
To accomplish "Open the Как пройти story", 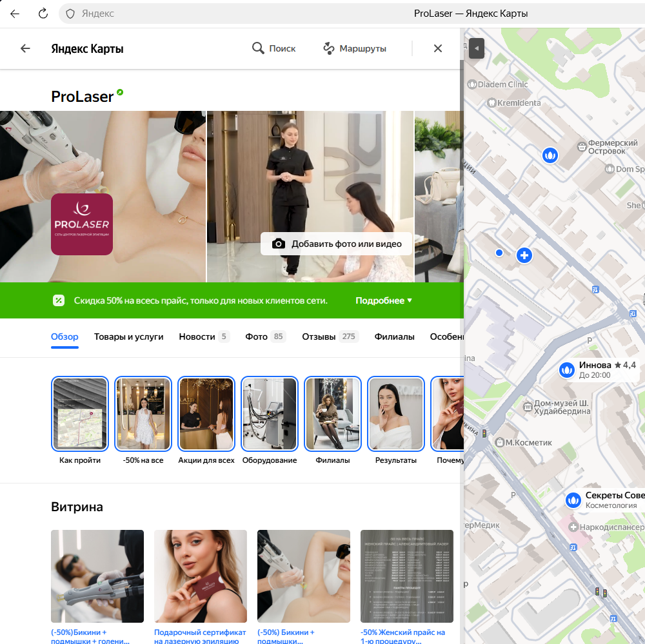I will point(80,413).
